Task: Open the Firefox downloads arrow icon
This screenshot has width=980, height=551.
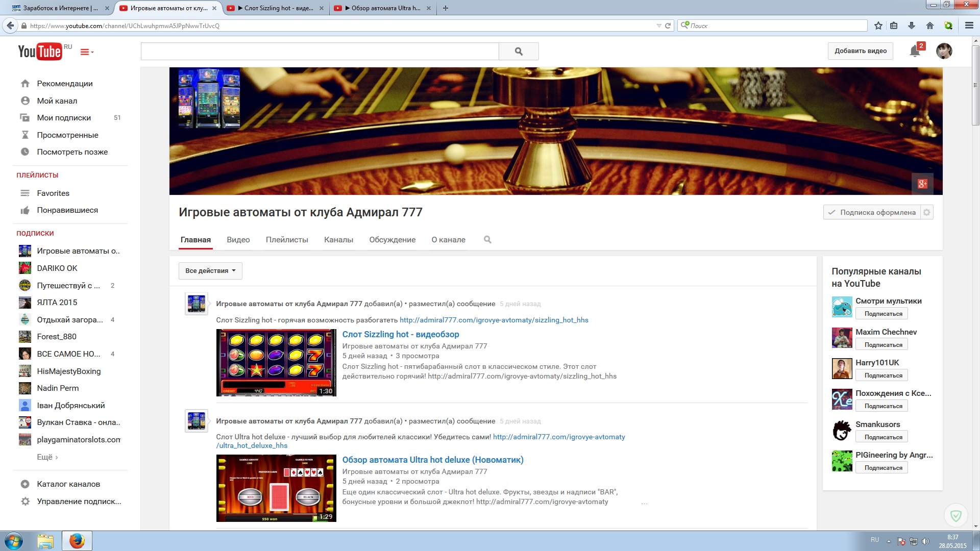Action: click(x=912, y=26)
